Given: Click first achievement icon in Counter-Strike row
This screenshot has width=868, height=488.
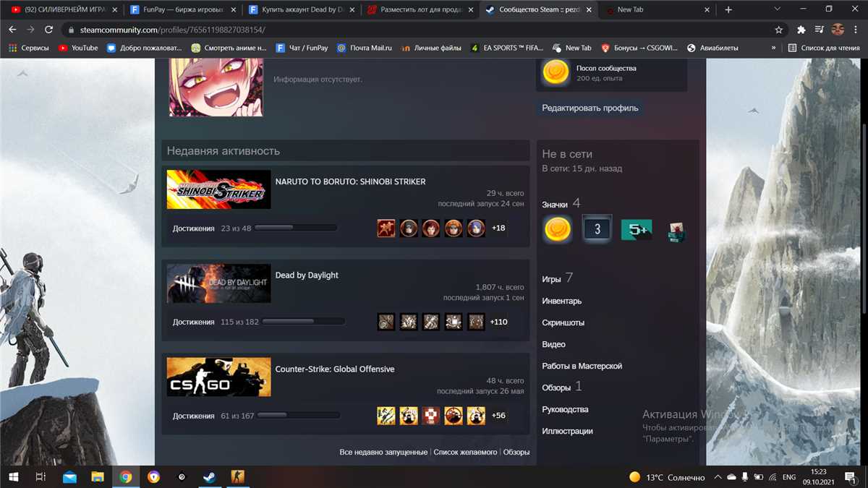Looking at the screenshot, I should (x=386, y=416).
